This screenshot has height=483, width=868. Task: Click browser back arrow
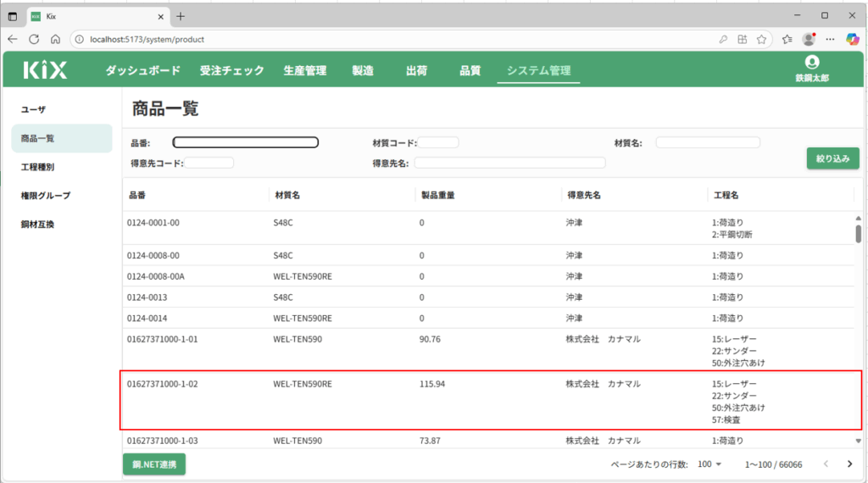(x=13, y=39)
